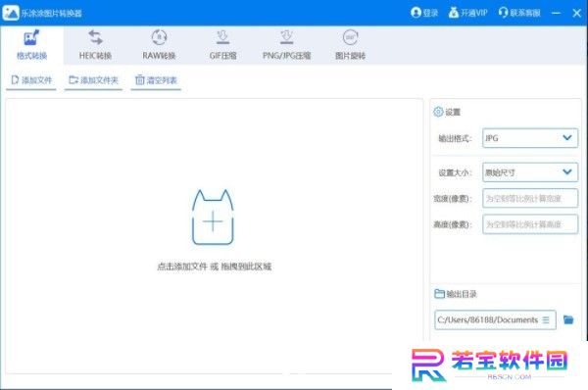Click the 设置 settings label
The width and height of the screenshot is (588, 390).
point(453,112)
